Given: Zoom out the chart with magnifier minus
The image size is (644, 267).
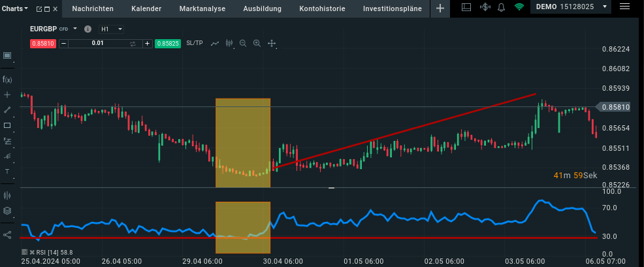Looking at the screenshot, I should coord(243,43).
